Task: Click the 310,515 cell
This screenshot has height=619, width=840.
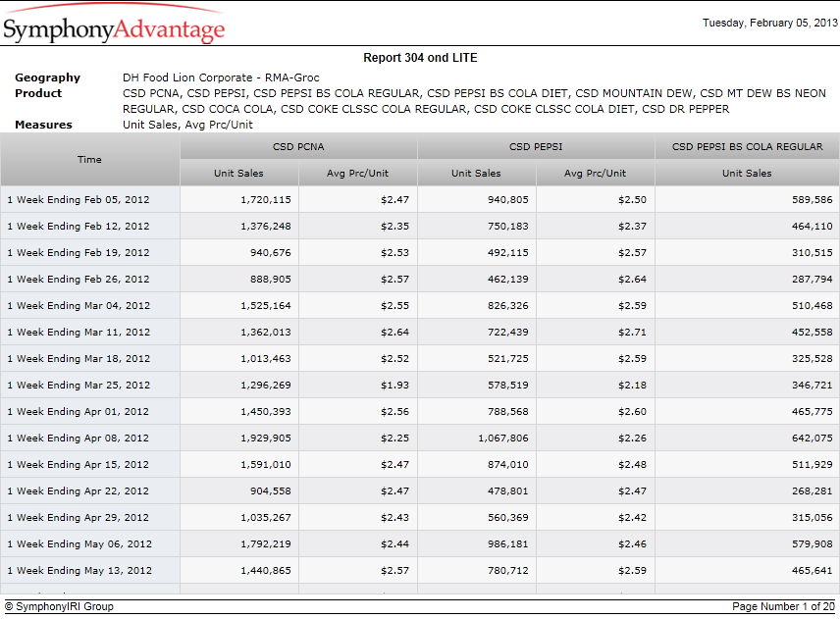Action: click(x=748, y=253)
